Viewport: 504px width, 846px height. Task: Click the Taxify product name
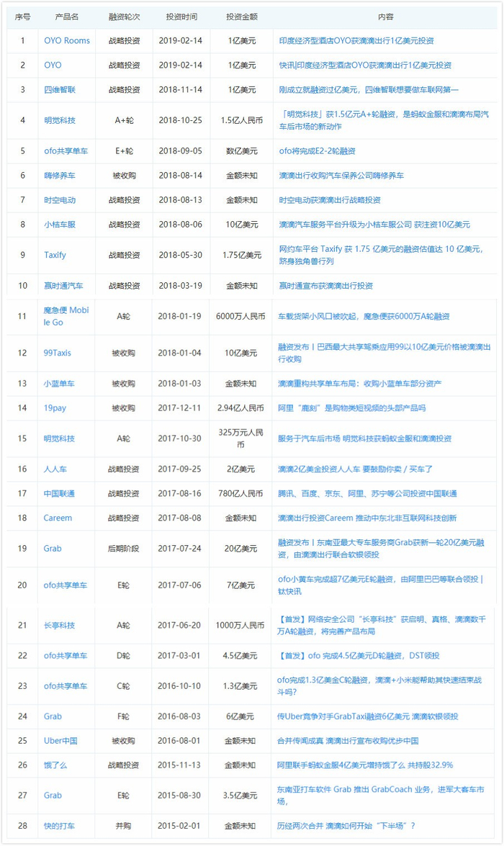[55, 255]
